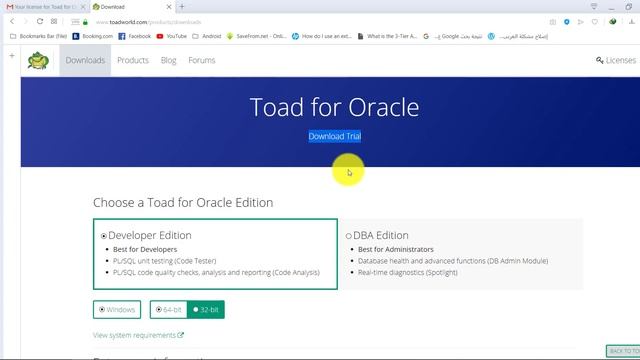Open the Arabic WordPress bookmark

click(x=518, y=36)
